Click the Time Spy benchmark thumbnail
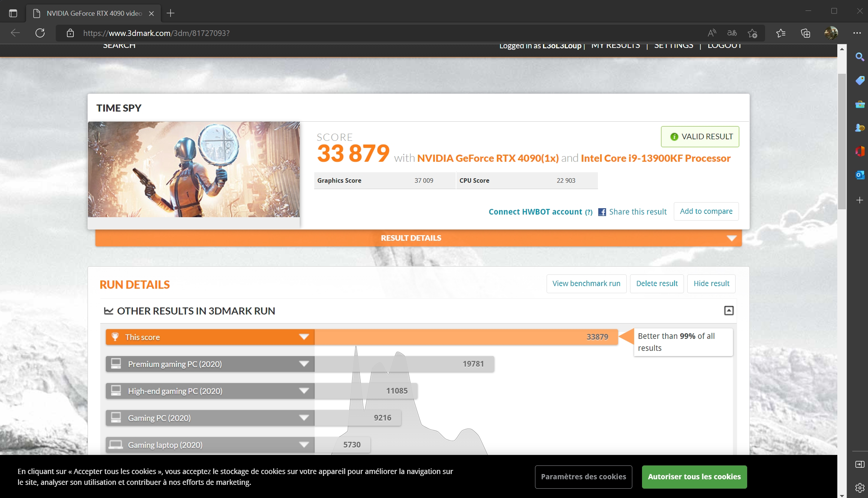The width and height of the screenshot is (868, 498). tap(194, 169)
